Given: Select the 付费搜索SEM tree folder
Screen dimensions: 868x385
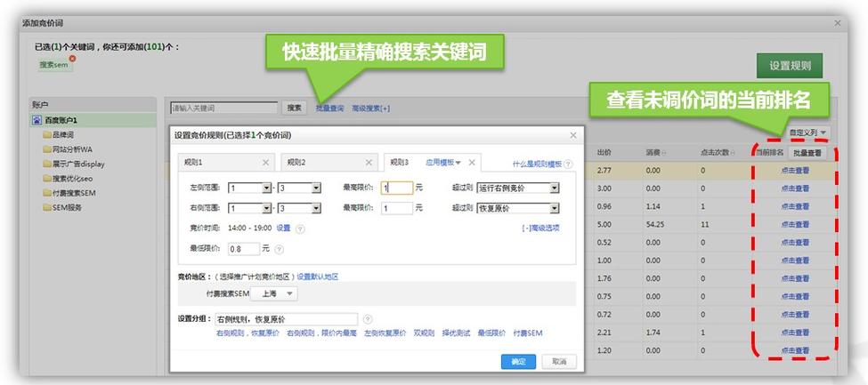Looking at the screenshot, I should pos(74,193).
